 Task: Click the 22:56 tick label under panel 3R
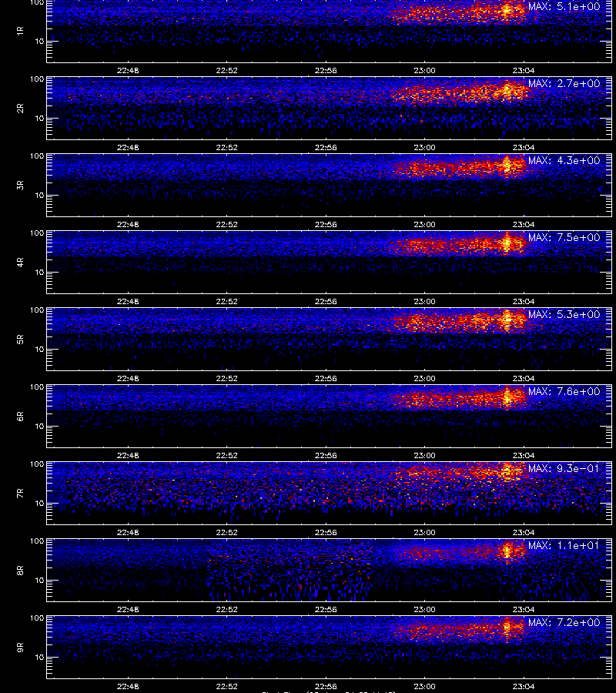pyautogui.click(x=326, y=224)
